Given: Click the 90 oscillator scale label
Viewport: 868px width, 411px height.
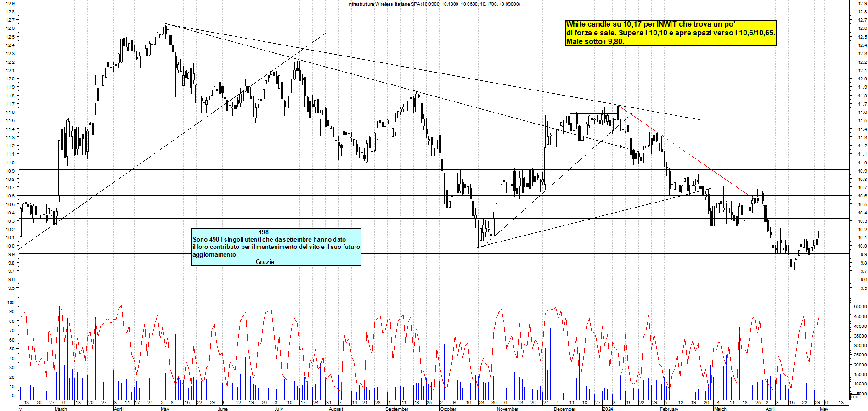Looking at the screenshot, I should 12,312.
